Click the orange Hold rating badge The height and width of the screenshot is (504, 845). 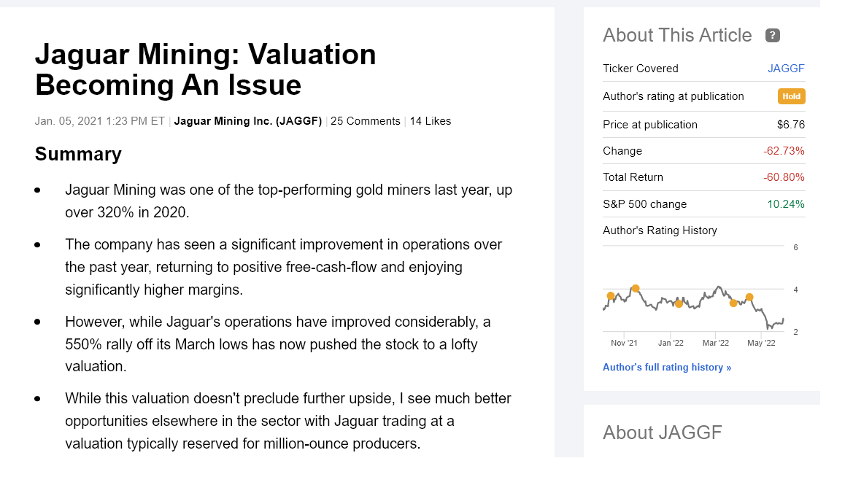[791, 96]
